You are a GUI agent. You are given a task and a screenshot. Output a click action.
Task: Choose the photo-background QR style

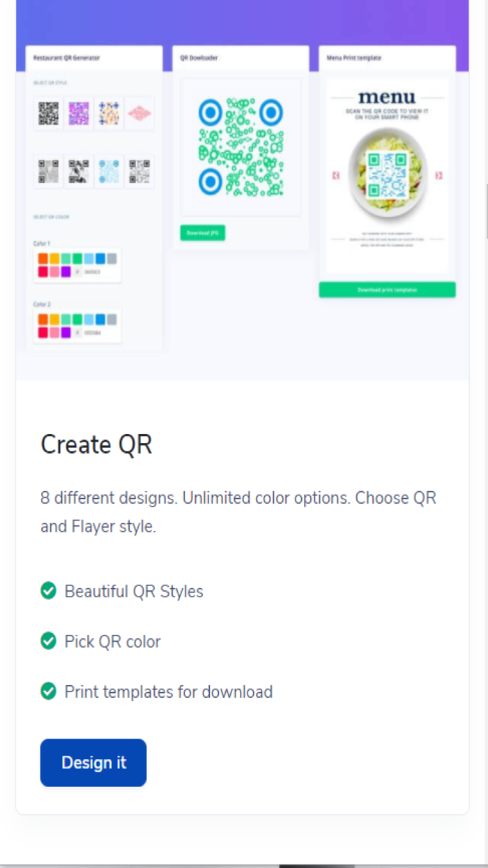tap(78, 171)
